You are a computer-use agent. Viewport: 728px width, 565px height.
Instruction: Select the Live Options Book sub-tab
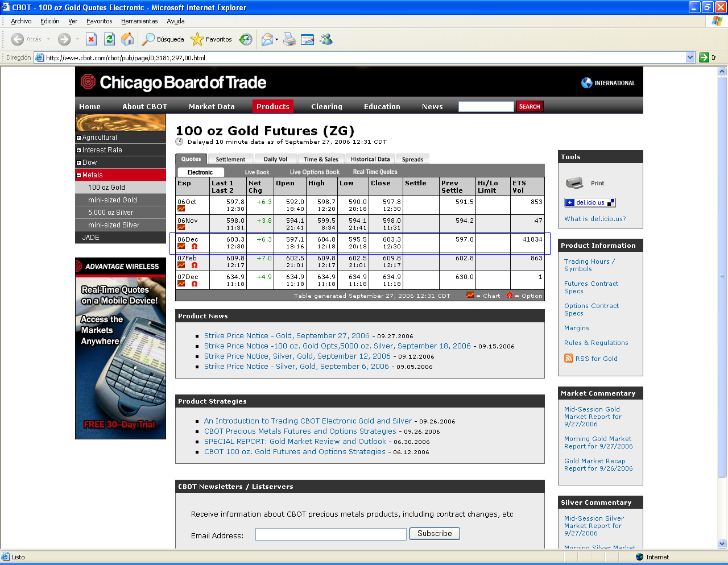pyautogui.click(x=315, y=172)
